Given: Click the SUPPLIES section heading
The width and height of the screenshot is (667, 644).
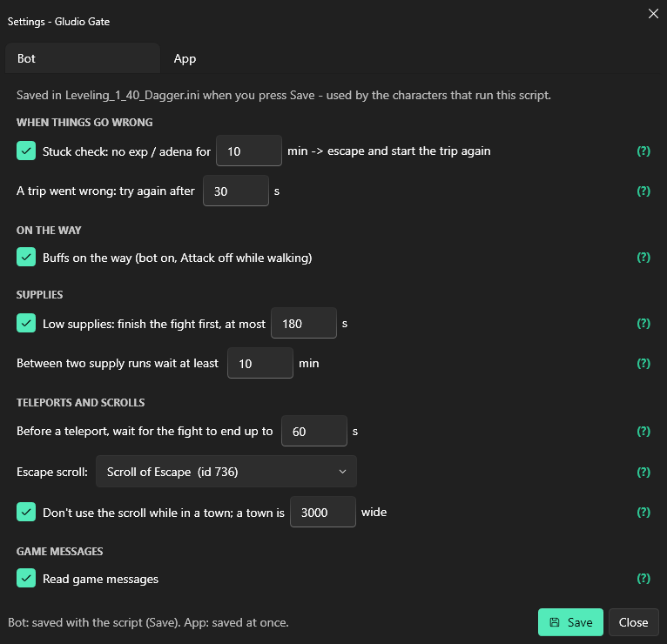Looking at the screenshot, I should [x=39, y=294].
